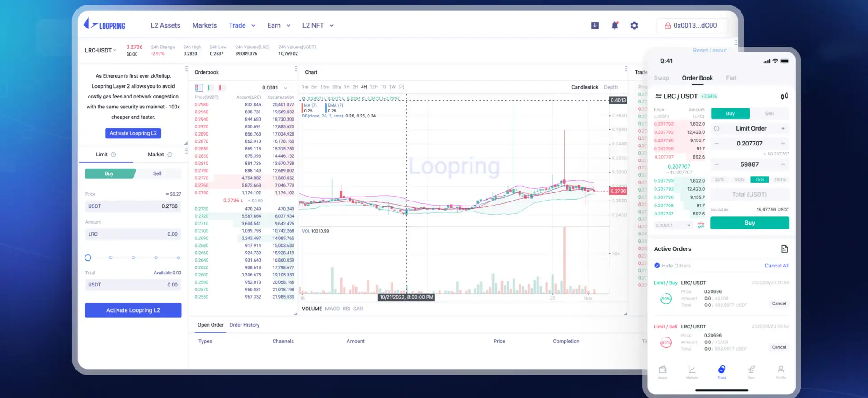Switch to Sell in the desktop order form

[x=157, y=173]
